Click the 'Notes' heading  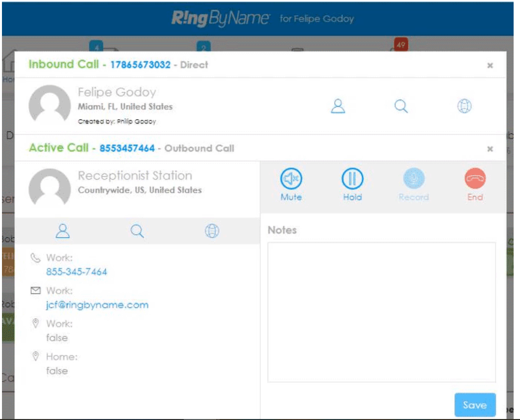(282, 230)
